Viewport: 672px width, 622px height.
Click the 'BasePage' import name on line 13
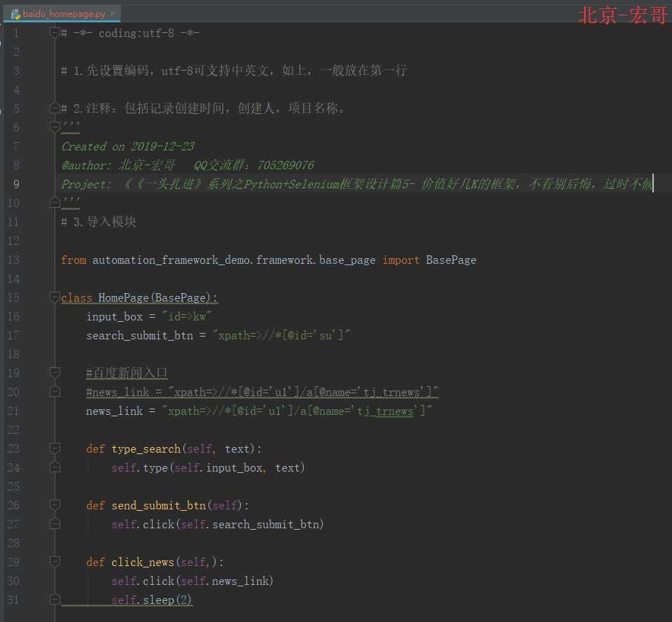[x=451, y=260]
